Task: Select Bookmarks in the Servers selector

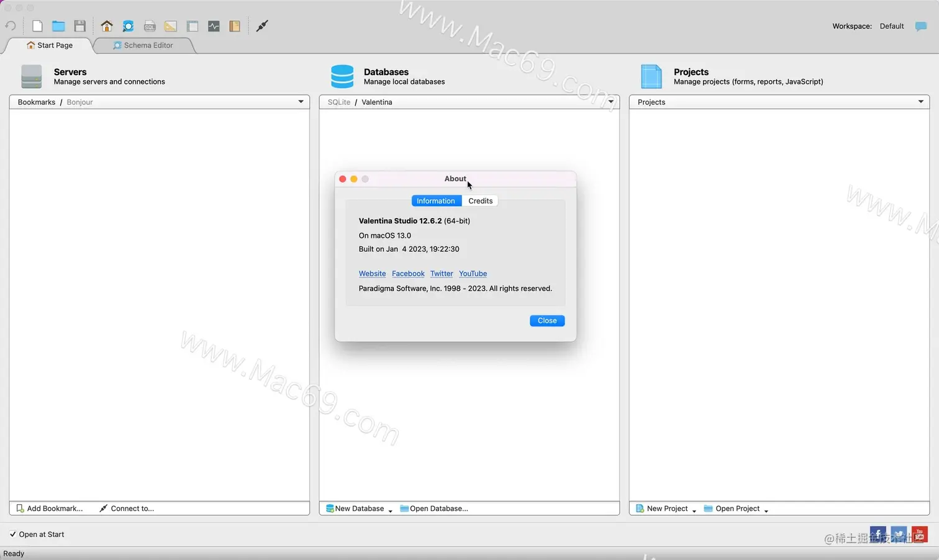Action: pos(37,102)
